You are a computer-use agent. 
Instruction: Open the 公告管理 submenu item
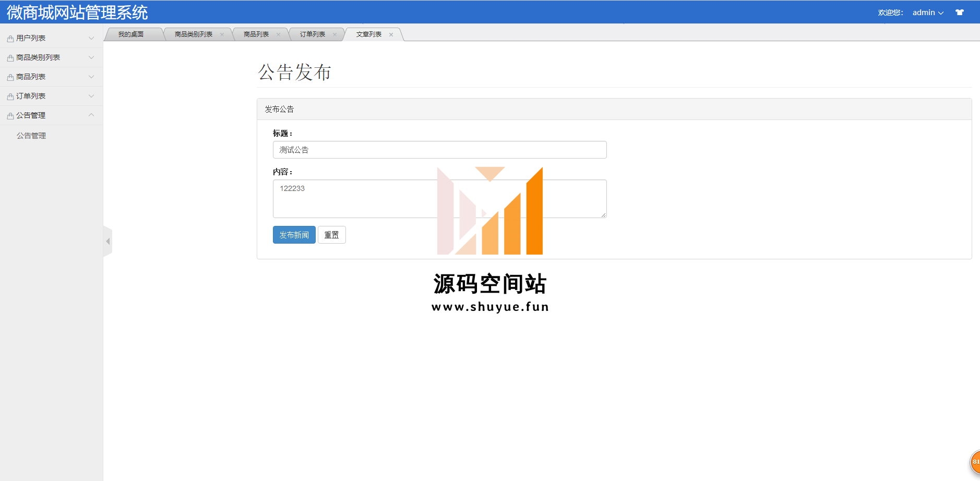31,136
